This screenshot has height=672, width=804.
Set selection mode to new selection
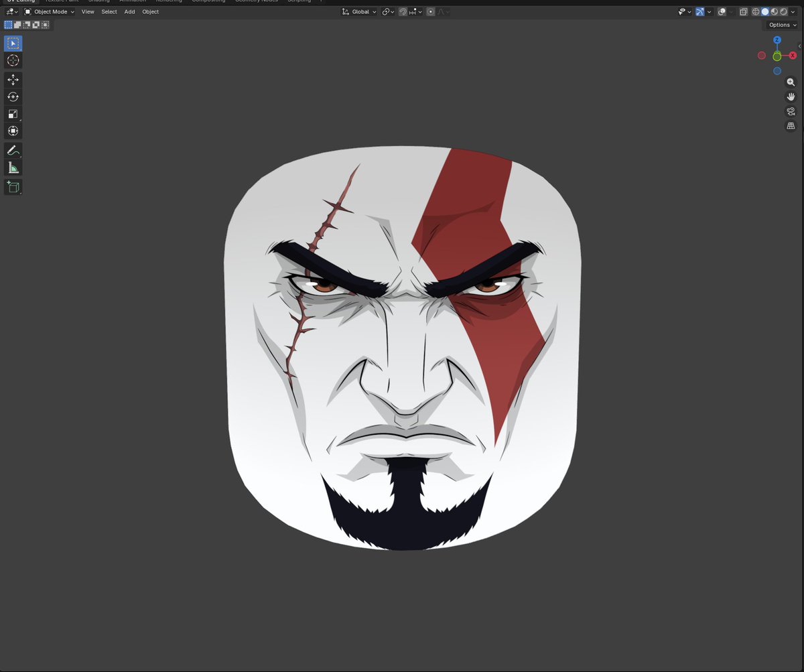point(8,25)
